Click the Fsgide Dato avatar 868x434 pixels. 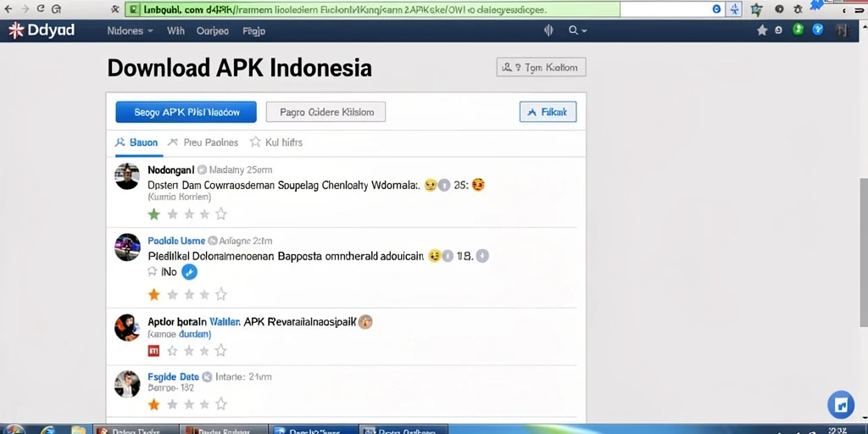(127, 384)
